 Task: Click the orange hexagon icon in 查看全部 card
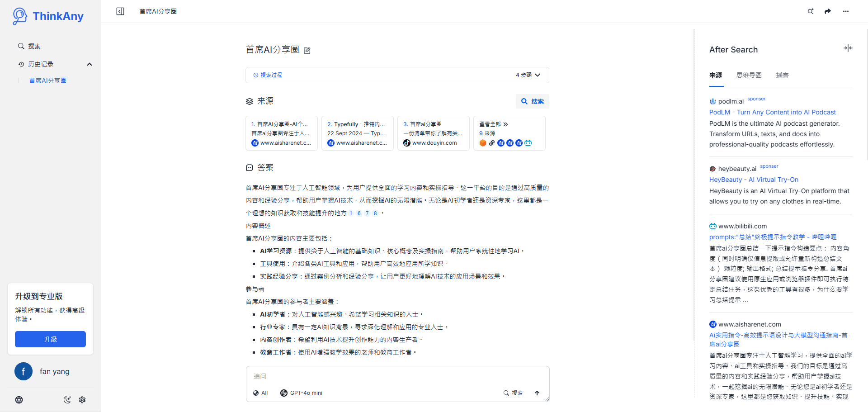[x=483, y=143]
